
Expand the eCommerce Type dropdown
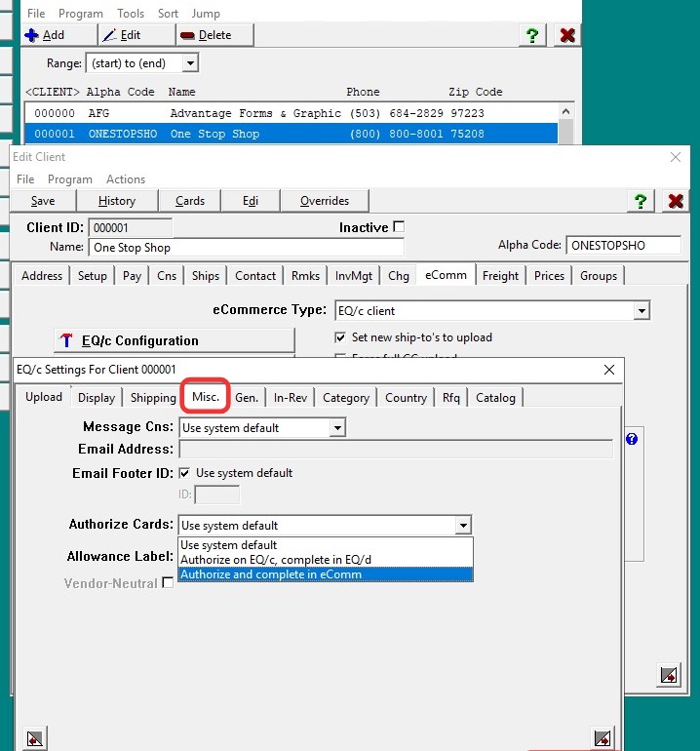[x=642, y=311]
